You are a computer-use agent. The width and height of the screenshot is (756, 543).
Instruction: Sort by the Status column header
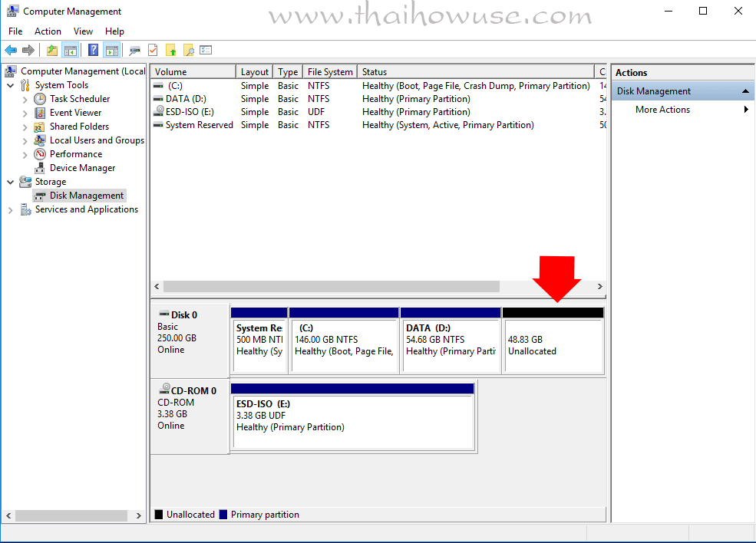click(x=476, y=72)
